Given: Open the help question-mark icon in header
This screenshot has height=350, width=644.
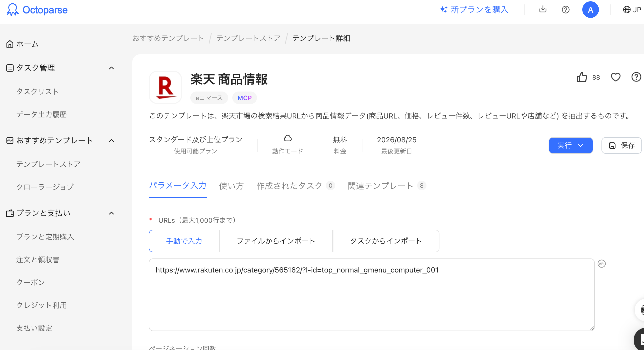Looking at the screenshot, I should coord(565,10).
